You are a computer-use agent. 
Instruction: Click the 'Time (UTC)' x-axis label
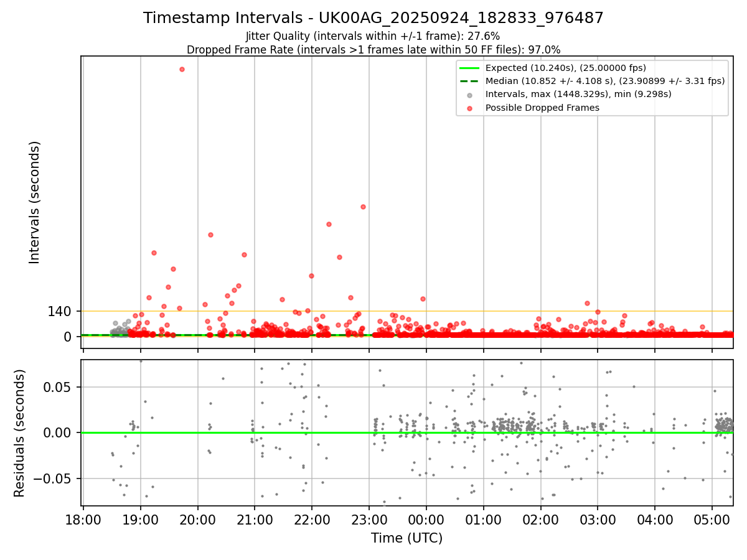(407, 538)
